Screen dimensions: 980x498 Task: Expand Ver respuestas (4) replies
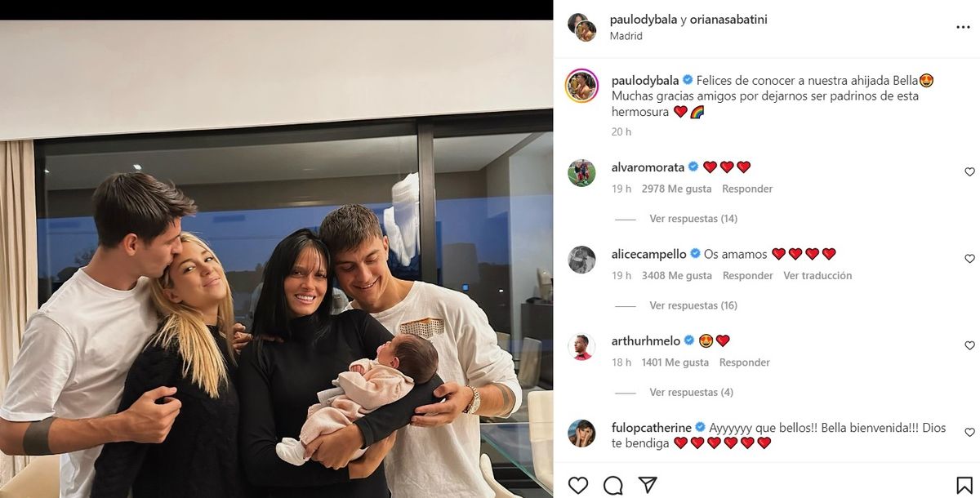pos(690,393)
